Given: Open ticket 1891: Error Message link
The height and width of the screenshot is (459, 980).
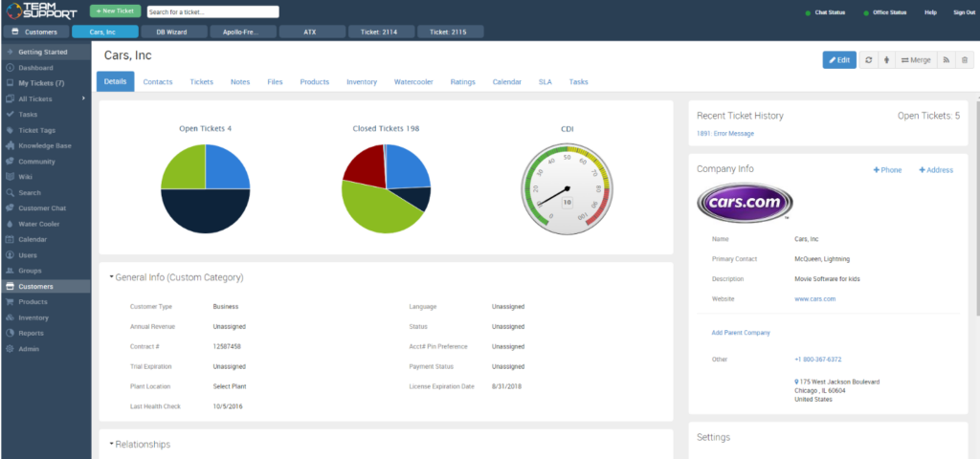Looking at the screenshot, I should 725,134.
